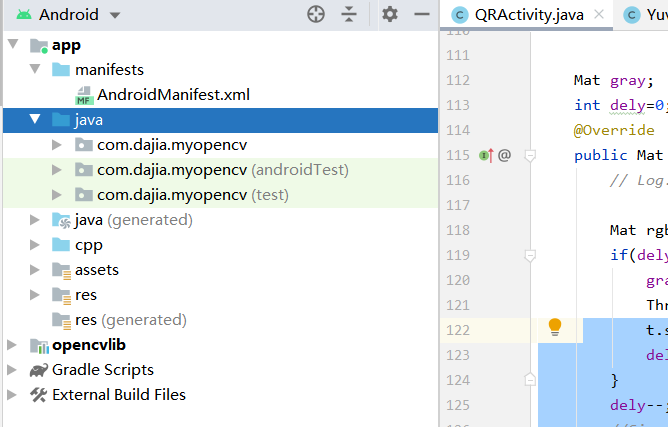This screenshot has height=427, width=668.
Task: Click the "Mat gray;" code on line 112
Action: tap(613, 81)
